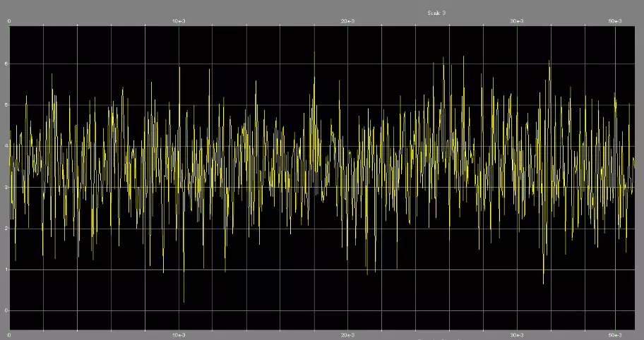The image size is (644, 340).
Task: Click the 10e-3 label on the bottom axis
Action: 179,335
